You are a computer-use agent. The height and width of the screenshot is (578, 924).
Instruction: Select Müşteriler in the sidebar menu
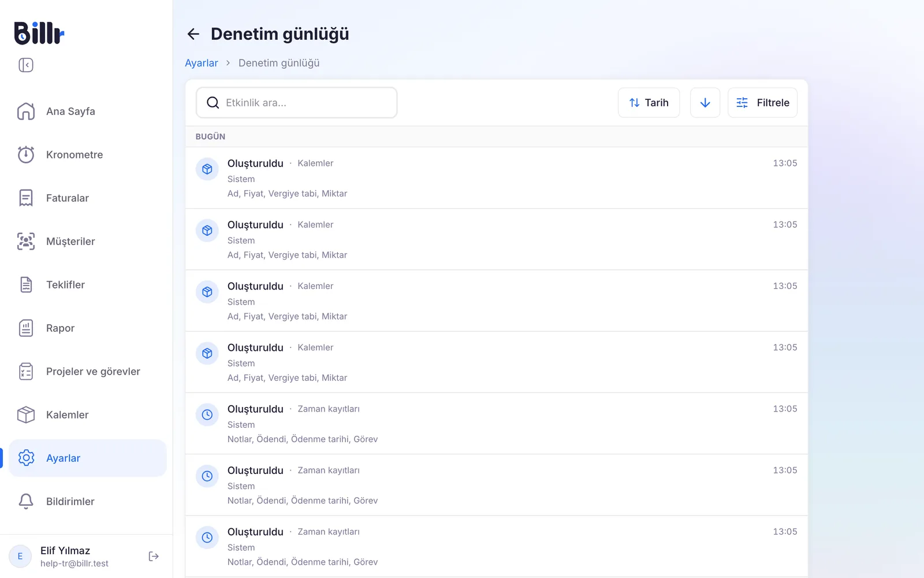[88, 241]
